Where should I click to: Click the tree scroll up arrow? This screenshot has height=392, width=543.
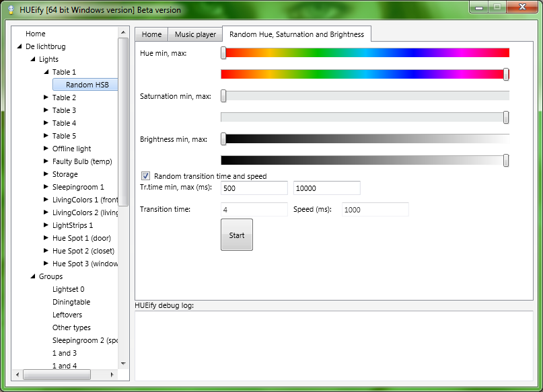tap(123, 32)
